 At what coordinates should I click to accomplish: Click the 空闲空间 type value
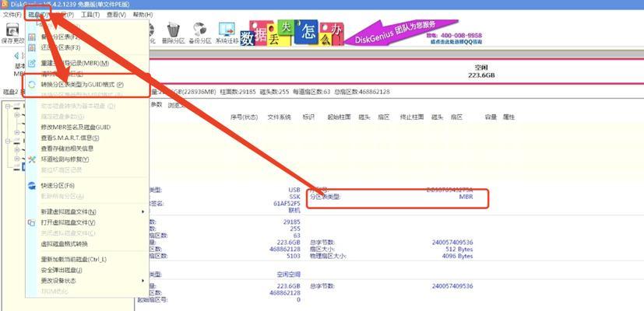click(x=288, y=274)
